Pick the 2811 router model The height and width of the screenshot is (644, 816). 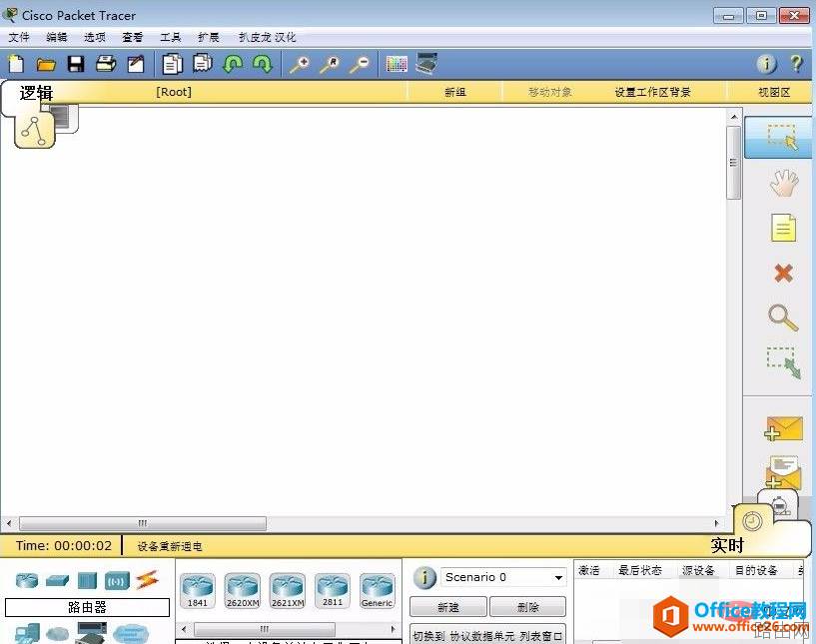point(333,591)
